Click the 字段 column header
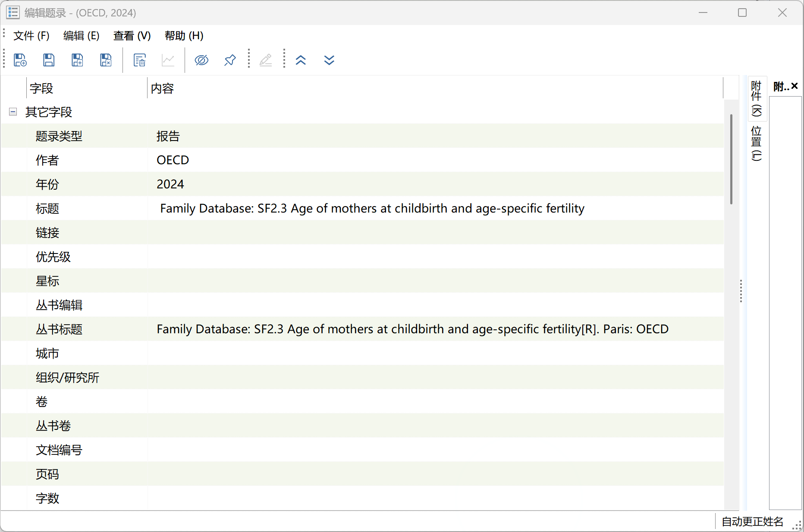This screenshot has height=532, width=804. pyautogui.click(x=87, y=88)
